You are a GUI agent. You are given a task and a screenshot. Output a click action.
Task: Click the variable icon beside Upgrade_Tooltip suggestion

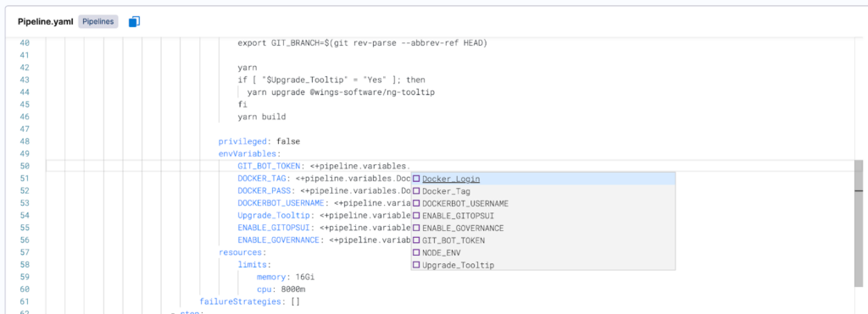416,265
